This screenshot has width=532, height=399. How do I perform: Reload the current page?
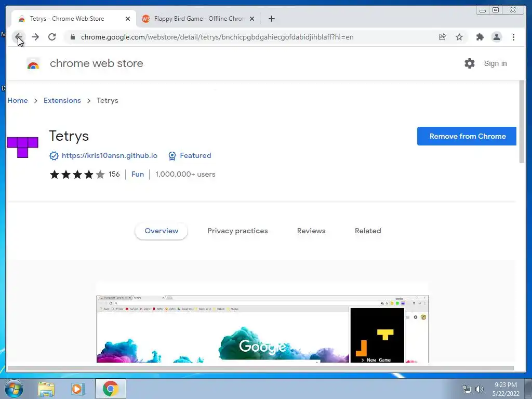pyautogui.click(x=52, y=37)
